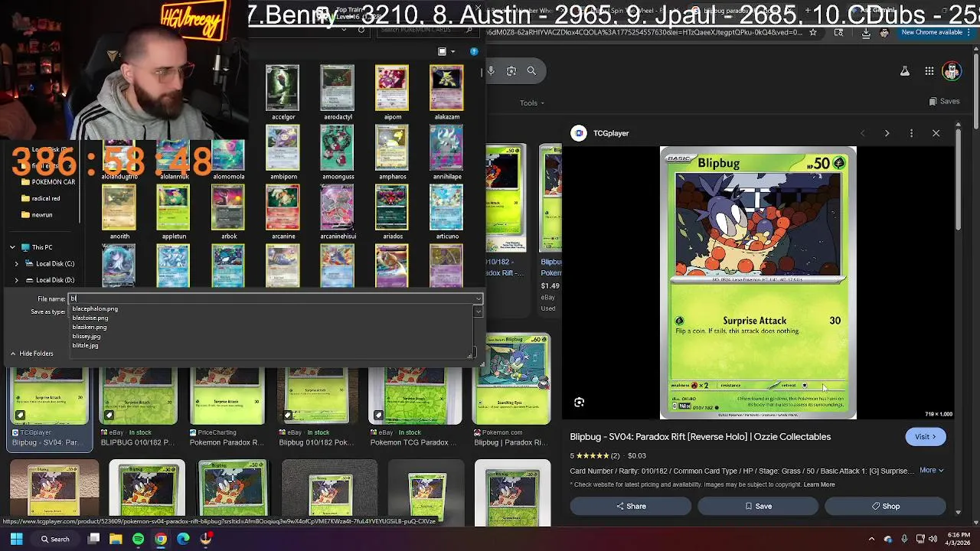Open the Google account avatar
The height and width of the screenshot is (551, 980).
952,71
